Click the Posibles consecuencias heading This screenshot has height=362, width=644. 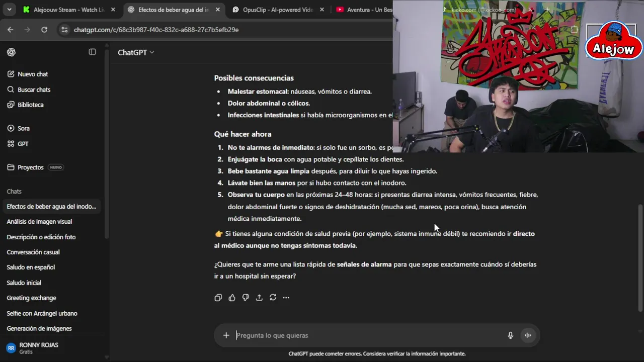[x=254, y=78]
